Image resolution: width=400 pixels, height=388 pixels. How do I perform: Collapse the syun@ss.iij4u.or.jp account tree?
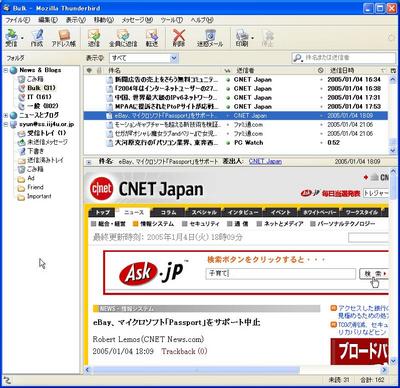(x=6, y=124)
